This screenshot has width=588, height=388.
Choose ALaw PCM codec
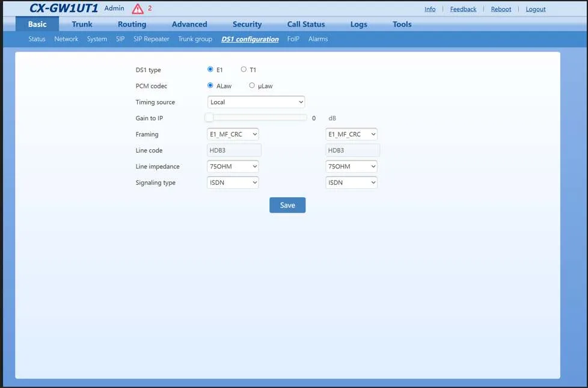(x=210, y=85)
